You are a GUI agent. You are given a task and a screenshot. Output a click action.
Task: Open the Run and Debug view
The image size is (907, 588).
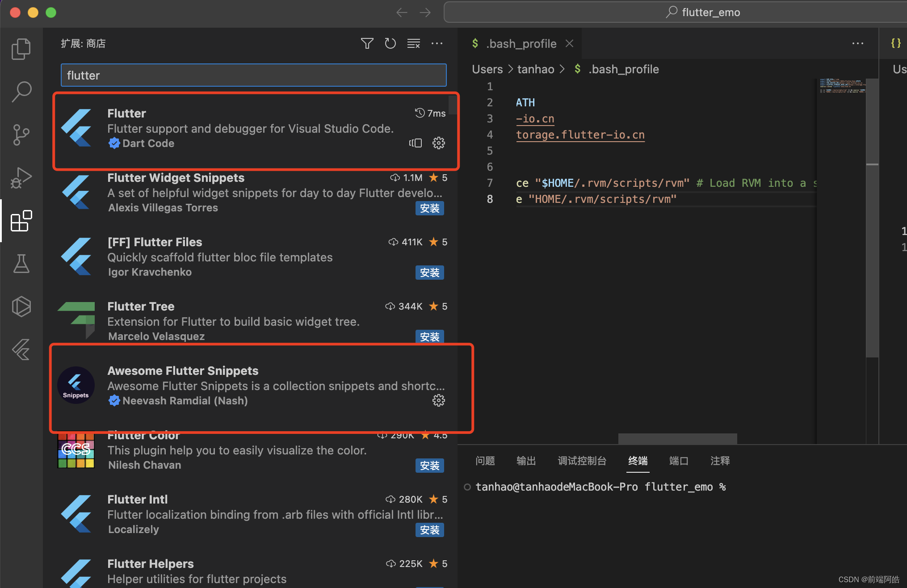click(x=21, y=177)
